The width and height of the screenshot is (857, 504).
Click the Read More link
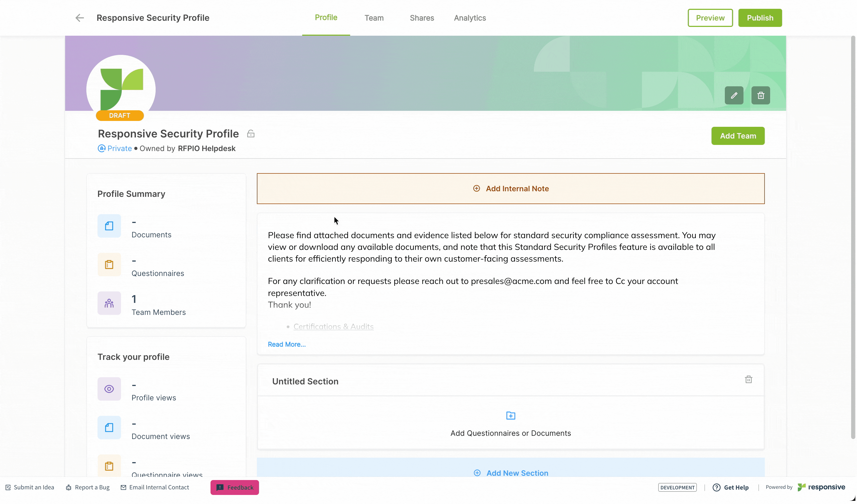pos(287,344)
